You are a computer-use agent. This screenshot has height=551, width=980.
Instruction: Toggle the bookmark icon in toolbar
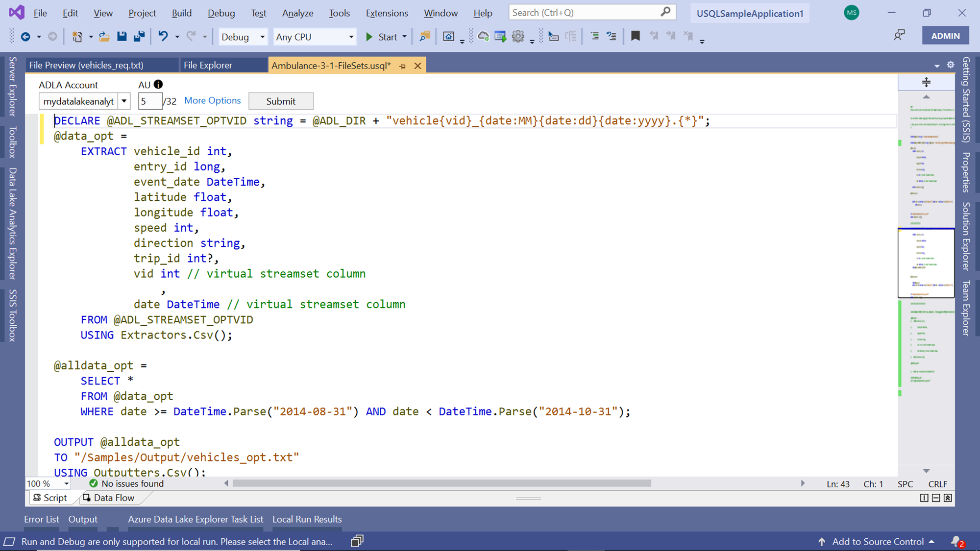point(635,36)
